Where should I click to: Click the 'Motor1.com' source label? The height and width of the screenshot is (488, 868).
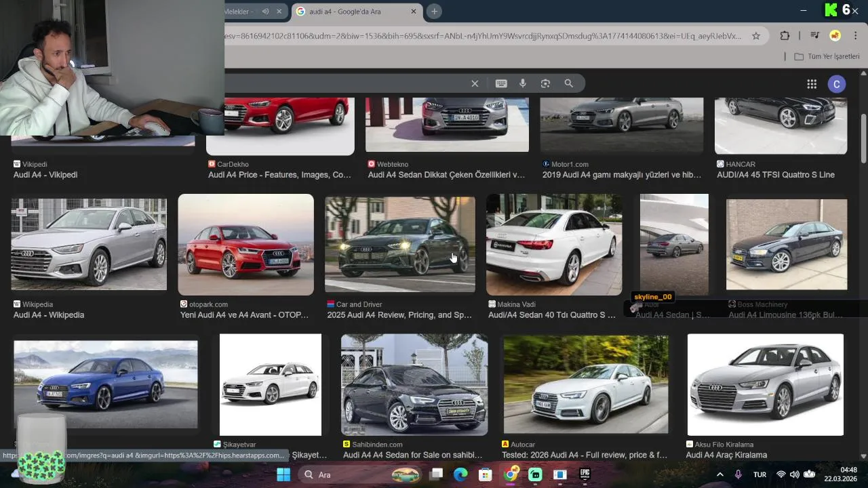pyautogui.click(x=570, y=164)
